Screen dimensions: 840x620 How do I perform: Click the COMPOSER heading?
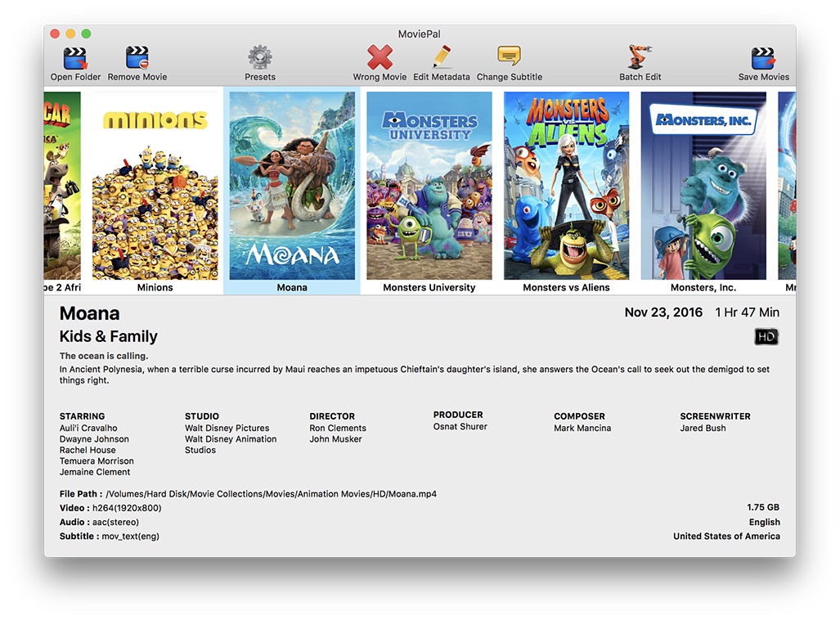(579, 416)
